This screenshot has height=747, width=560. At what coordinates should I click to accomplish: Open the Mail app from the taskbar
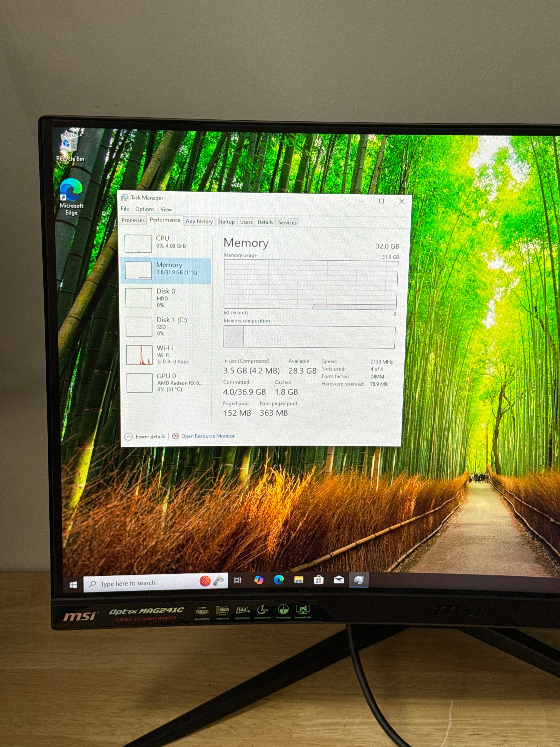339,580
